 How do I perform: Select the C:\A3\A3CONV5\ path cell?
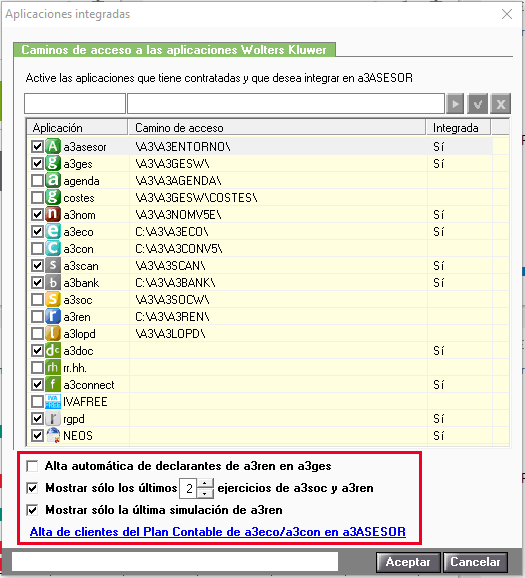pos(278,248)
